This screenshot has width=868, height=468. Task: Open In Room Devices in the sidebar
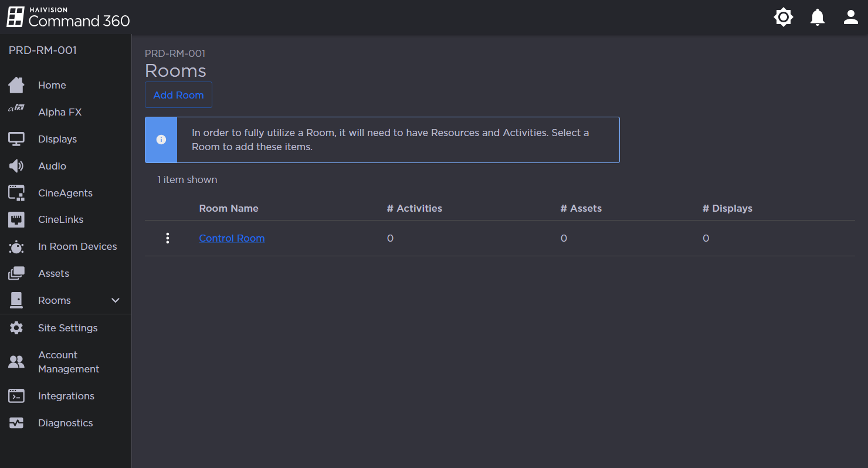click(x=77, y=246)
